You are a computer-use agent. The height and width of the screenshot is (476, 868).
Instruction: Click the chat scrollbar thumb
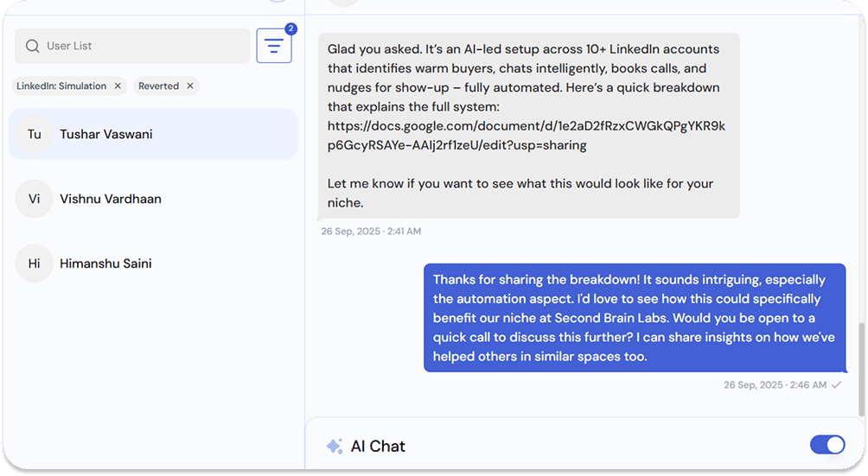click(859, 367)
